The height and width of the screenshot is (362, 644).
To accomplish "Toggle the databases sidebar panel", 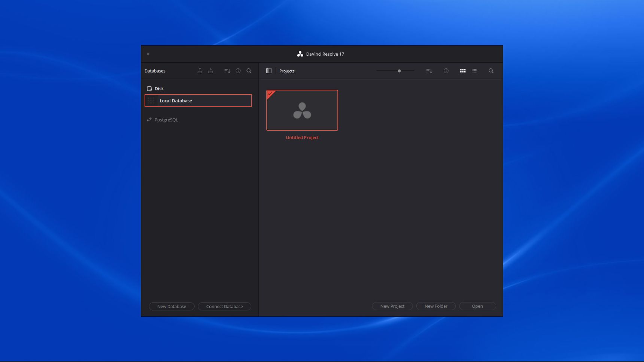I will [x=269, y=71].
